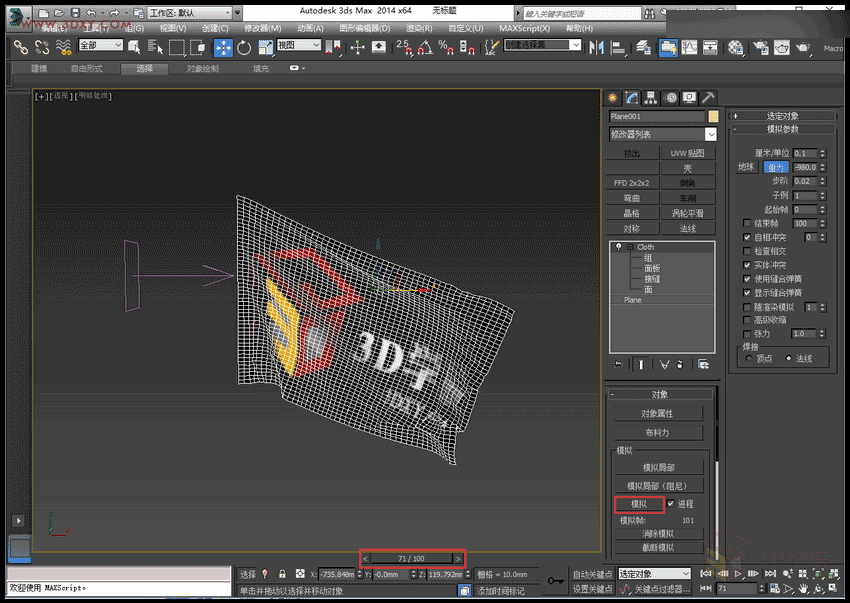Viewport: 850px width, 603px height.
Task: Select the 顶点 radio button under 焊接
Action: pyautogui.click(x=749, y=358)
